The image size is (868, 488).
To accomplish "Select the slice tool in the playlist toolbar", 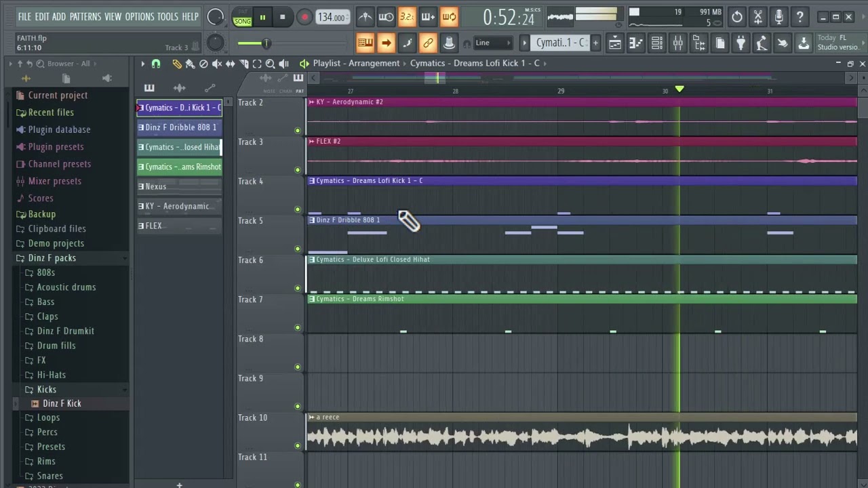I will [x=244, y=64].
